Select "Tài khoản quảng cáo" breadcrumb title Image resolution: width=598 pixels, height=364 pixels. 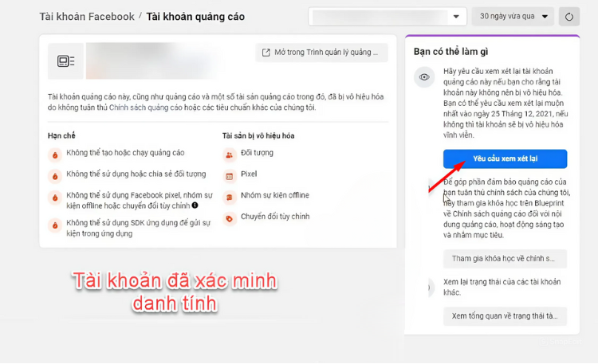[x=195, y=17]
